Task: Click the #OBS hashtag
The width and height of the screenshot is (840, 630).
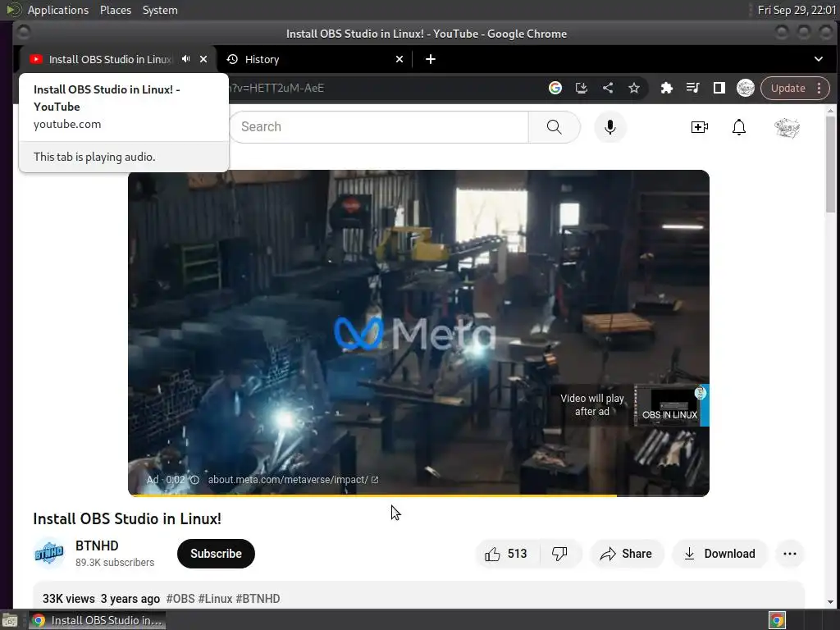Action: (180, 598)
